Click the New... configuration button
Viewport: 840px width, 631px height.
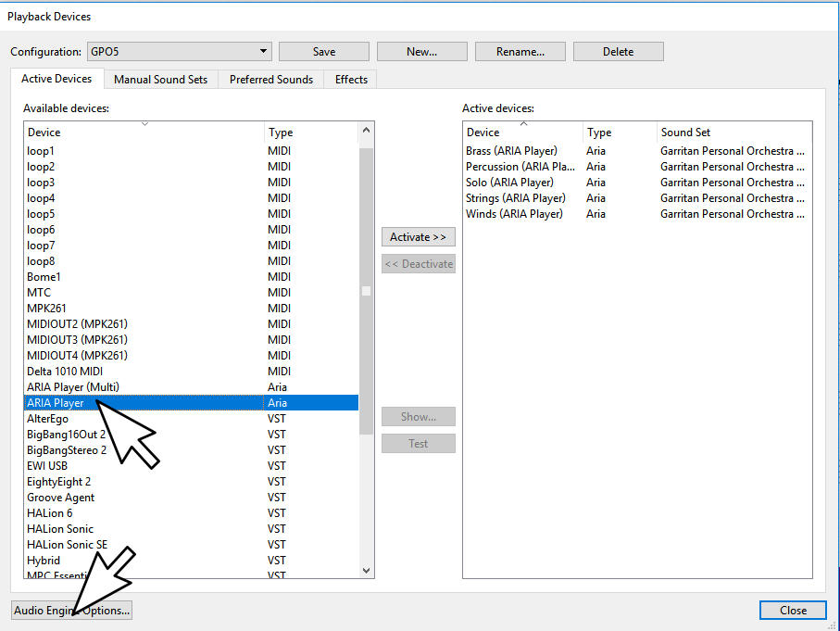[x=421, y=52]
